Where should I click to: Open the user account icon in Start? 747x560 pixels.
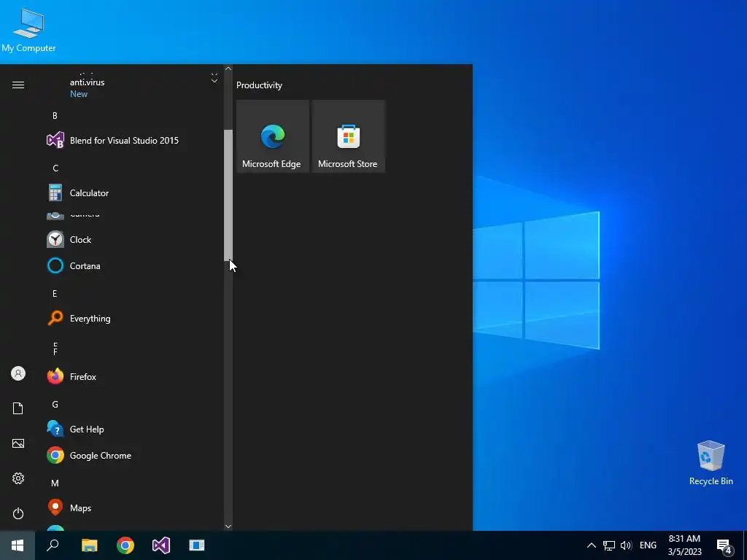(18, 373)
